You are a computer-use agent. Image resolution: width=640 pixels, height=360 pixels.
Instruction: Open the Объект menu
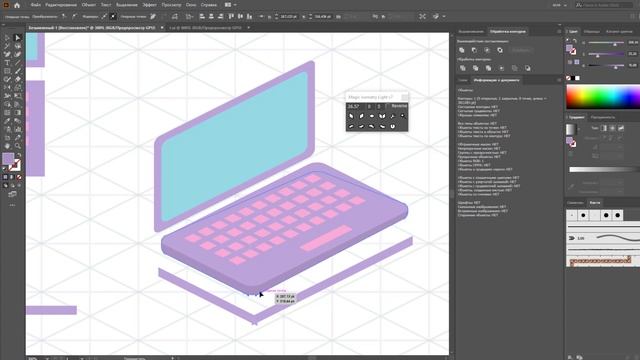click(x=89, y=5)
